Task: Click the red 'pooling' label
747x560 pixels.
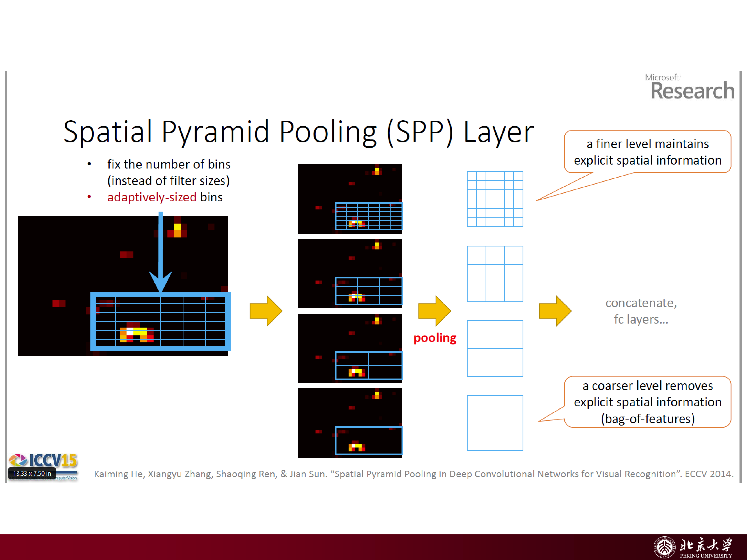Action: click(435, 338)
